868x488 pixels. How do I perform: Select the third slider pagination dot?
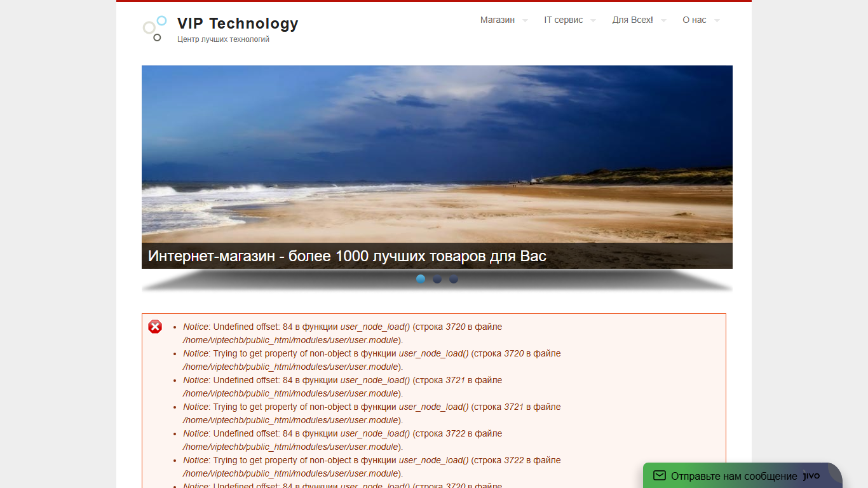(x=454, y=279)
